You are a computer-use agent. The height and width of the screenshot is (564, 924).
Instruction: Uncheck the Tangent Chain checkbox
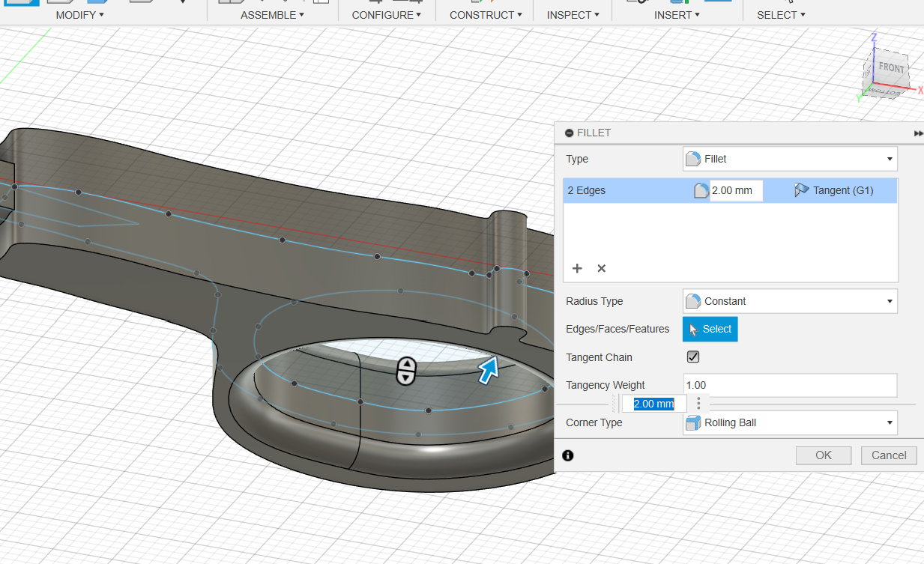coord(692,357)
